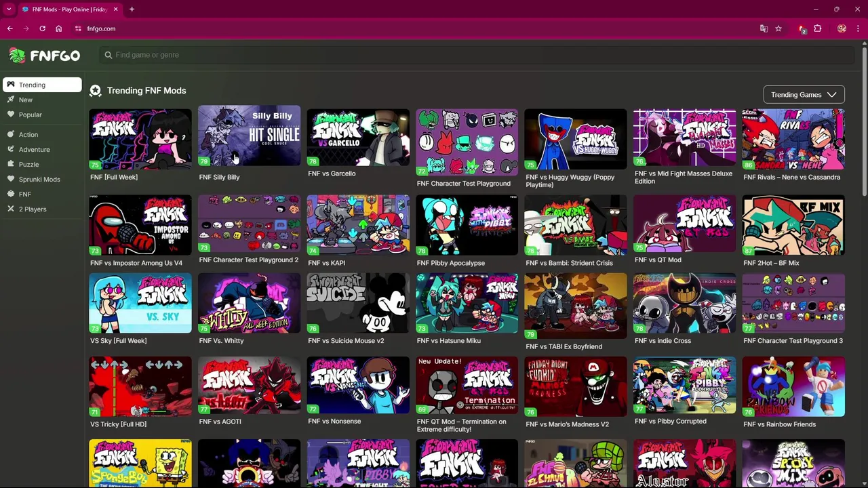868x488 pixels.
Task: Click the Action category icon
Action: [x=11, y=134]
